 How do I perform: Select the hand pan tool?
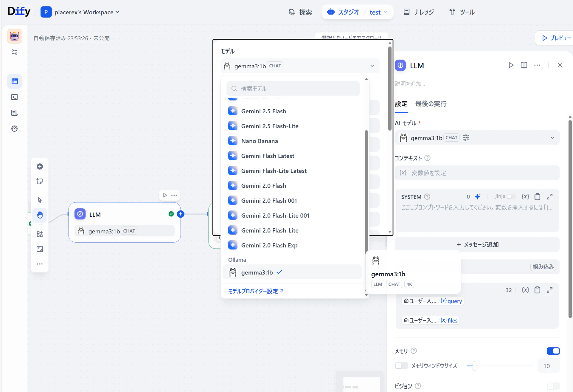click(40, 215)
